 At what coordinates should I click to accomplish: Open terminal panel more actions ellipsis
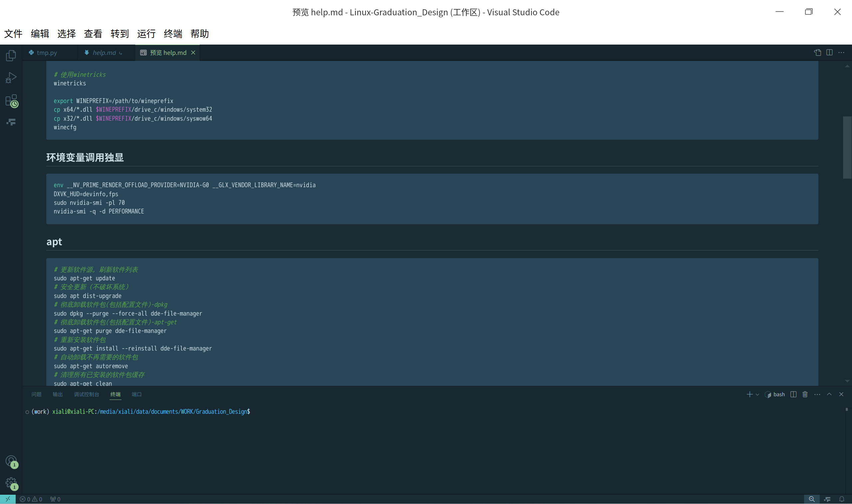point(817,394)
